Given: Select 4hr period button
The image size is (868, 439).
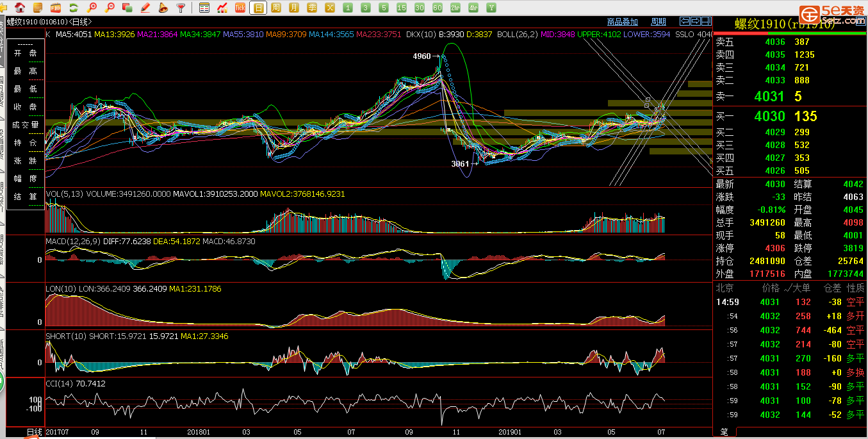Looking at the screenshot, I should tap(473, 8).
